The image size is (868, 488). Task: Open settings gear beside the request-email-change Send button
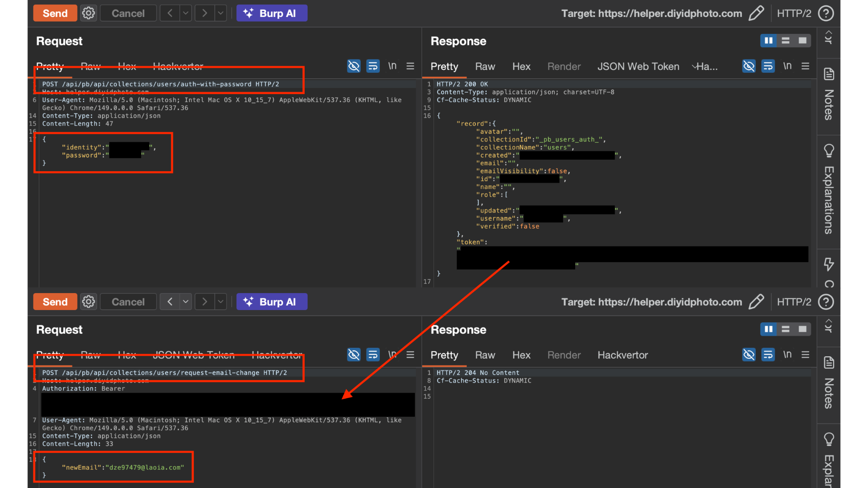[89, 302]
